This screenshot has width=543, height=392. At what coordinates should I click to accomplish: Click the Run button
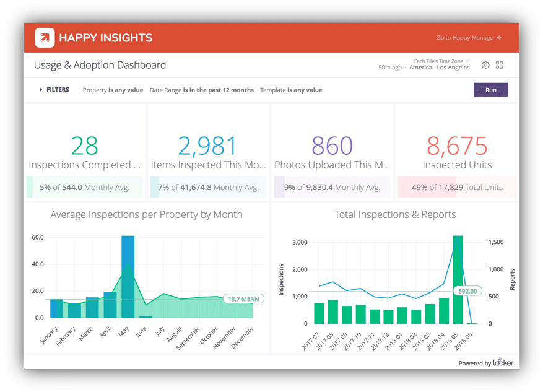coord(491,90)
